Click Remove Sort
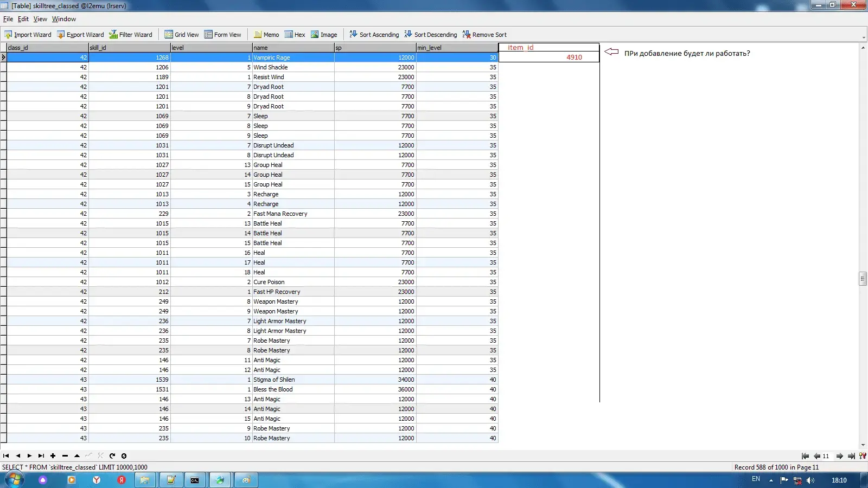 [484, 35]
